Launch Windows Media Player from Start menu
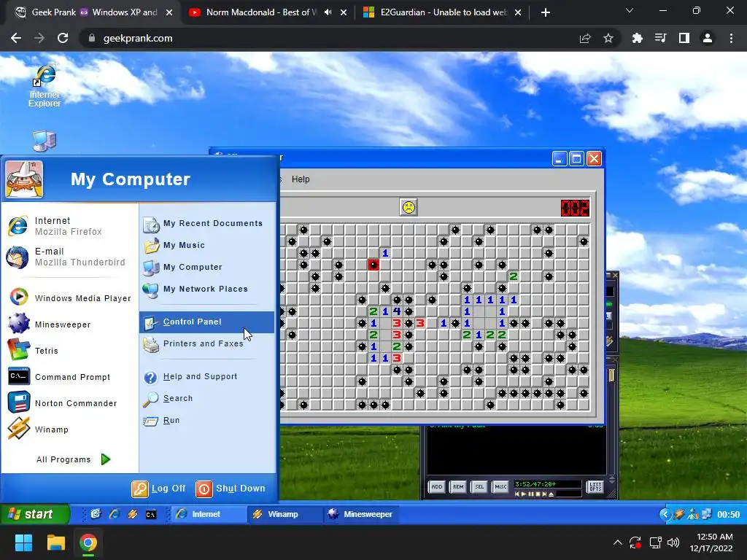Screen dimensions: 747x560 (x=69, y=298)
